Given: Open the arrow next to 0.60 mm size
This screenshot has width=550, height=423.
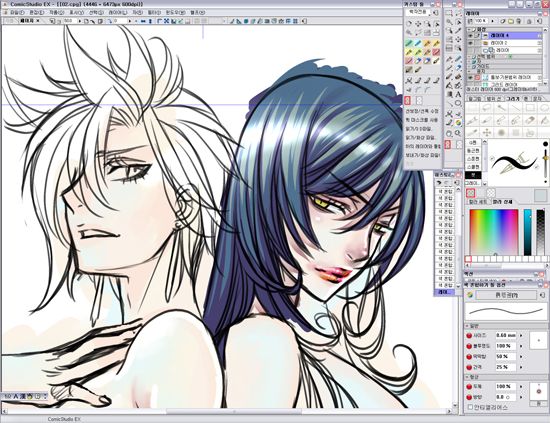Looking at the screenshot, I should pos(521,335).
